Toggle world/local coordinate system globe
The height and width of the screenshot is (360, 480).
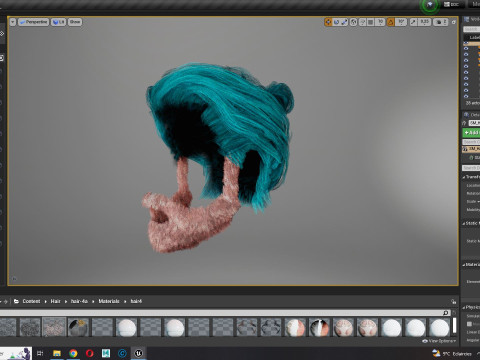coord(354,22)
